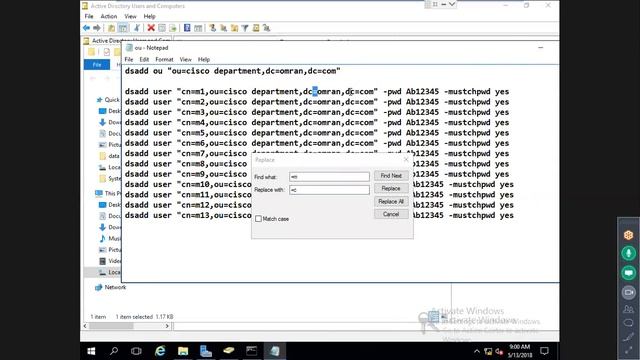Screen dimensions: 640x360
Task: Click the Back arrow in Active Directory toolbar
Action: [x=86, y=28]
